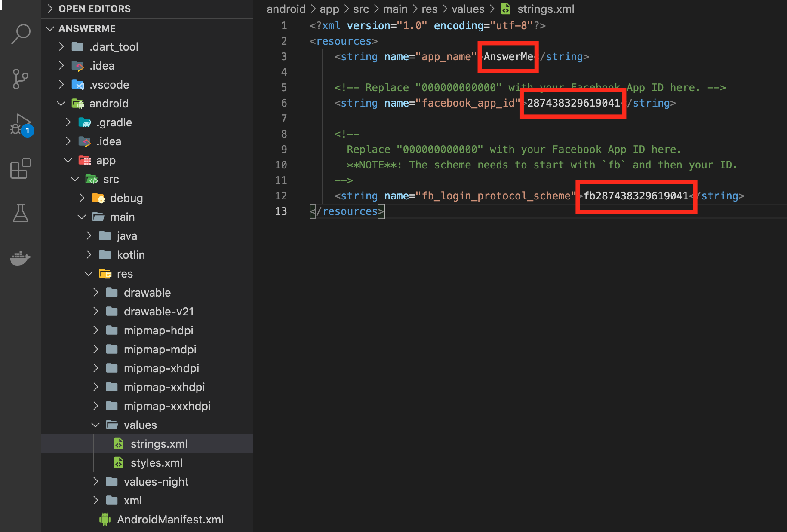Click the .gradle folder icon
The image size is (787, 532).
click(85, 122)
